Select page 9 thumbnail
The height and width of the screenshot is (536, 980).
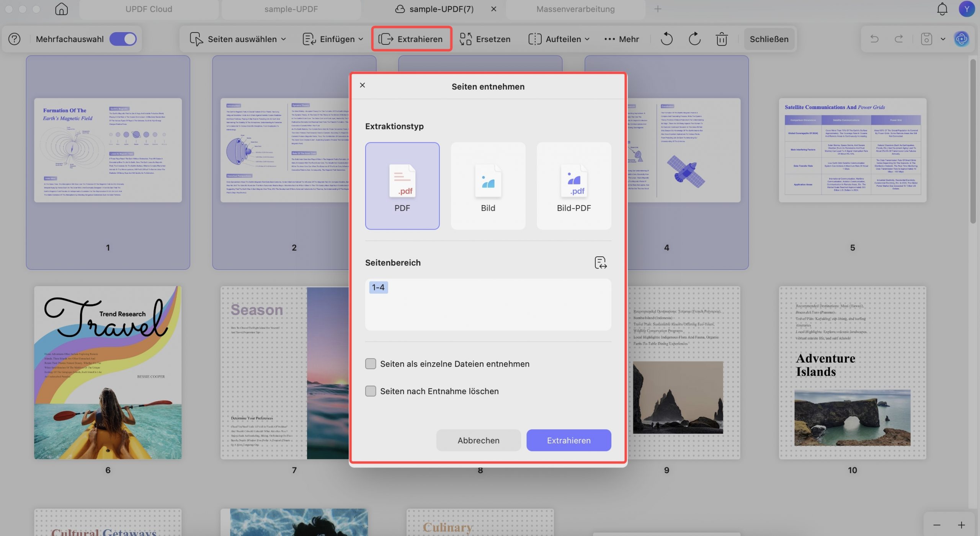click(x=684, y=373)
